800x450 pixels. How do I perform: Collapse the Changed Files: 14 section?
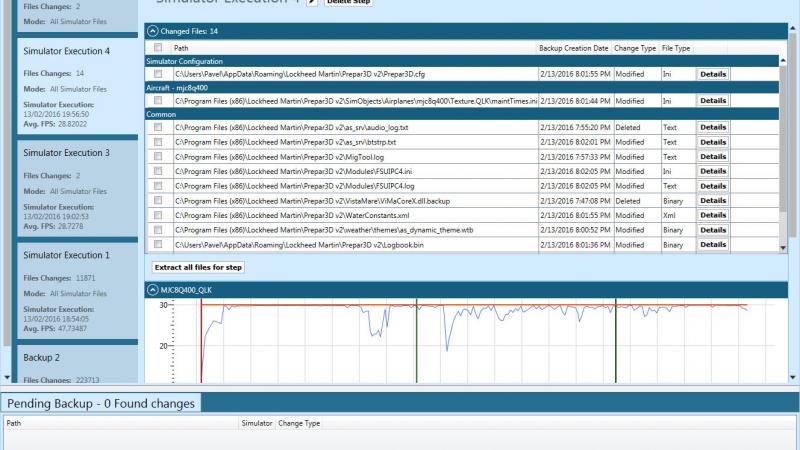point(153,31)
